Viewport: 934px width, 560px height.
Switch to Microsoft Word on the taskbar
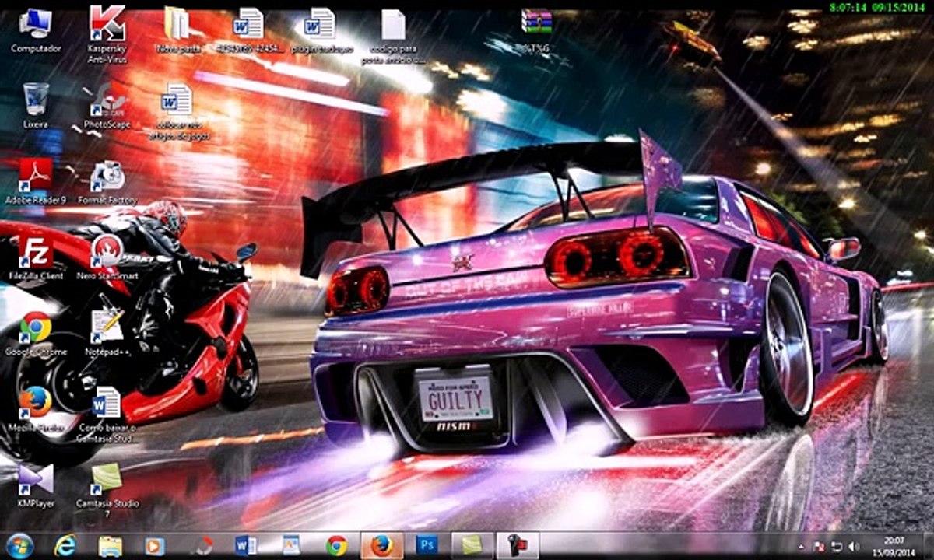click(246, 546)
